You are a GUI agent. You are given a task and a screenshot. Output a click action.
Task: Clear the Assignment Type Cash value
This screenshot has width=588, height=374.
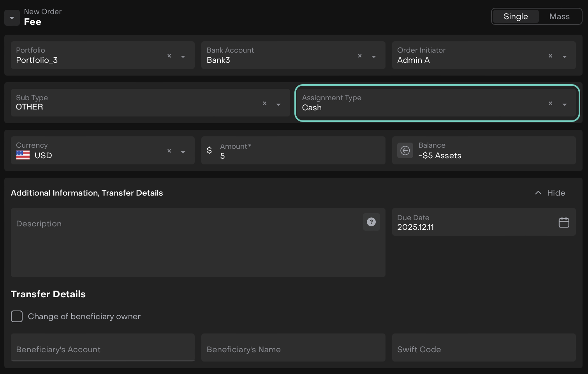550,104
